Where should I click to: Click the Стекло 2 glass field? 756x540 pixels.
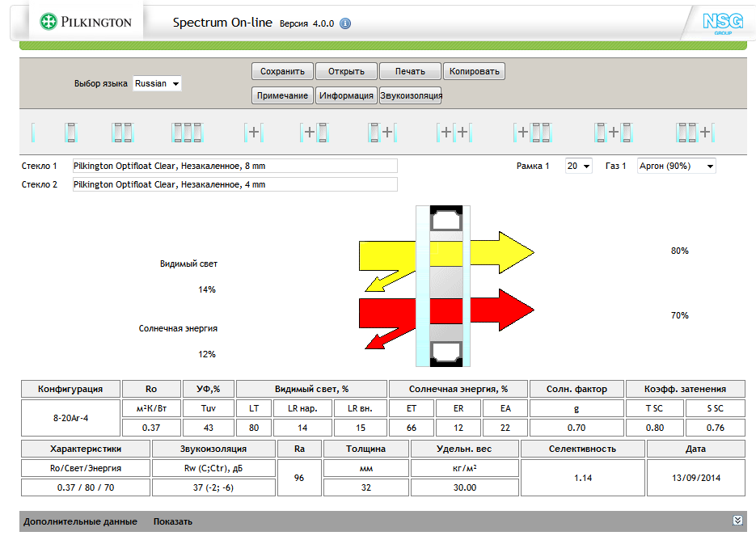(235, 184)
